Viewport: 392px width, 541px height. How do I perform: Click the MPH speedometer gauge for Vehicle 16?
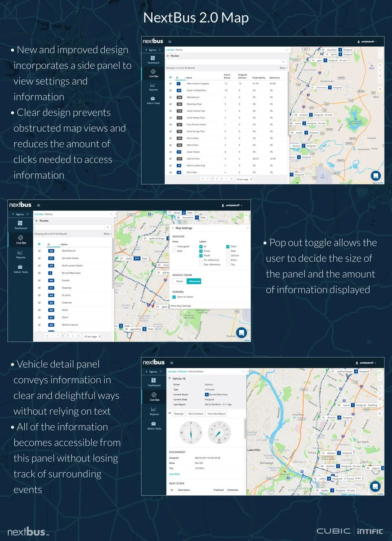point(219,432)
